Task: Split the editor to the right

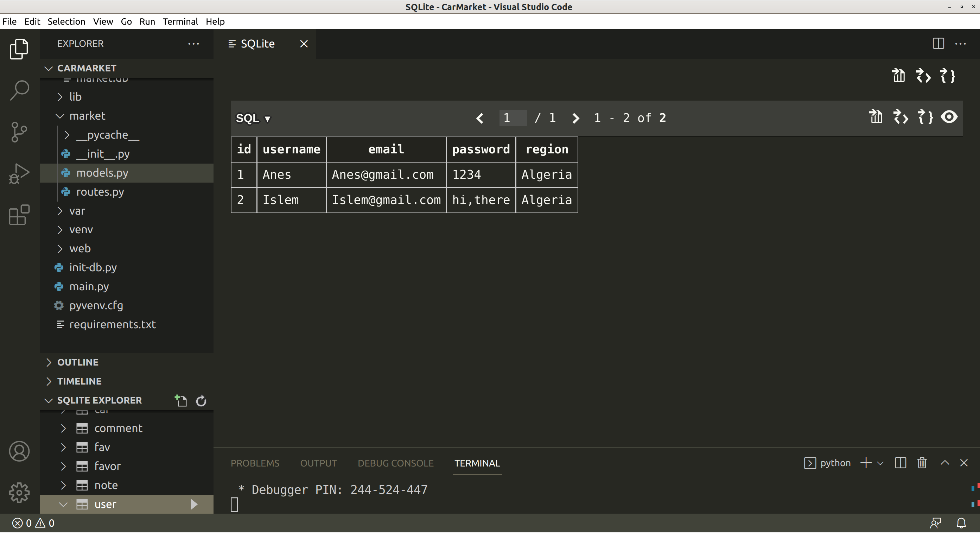Action: pyautogui.click(x=938, y=43)
